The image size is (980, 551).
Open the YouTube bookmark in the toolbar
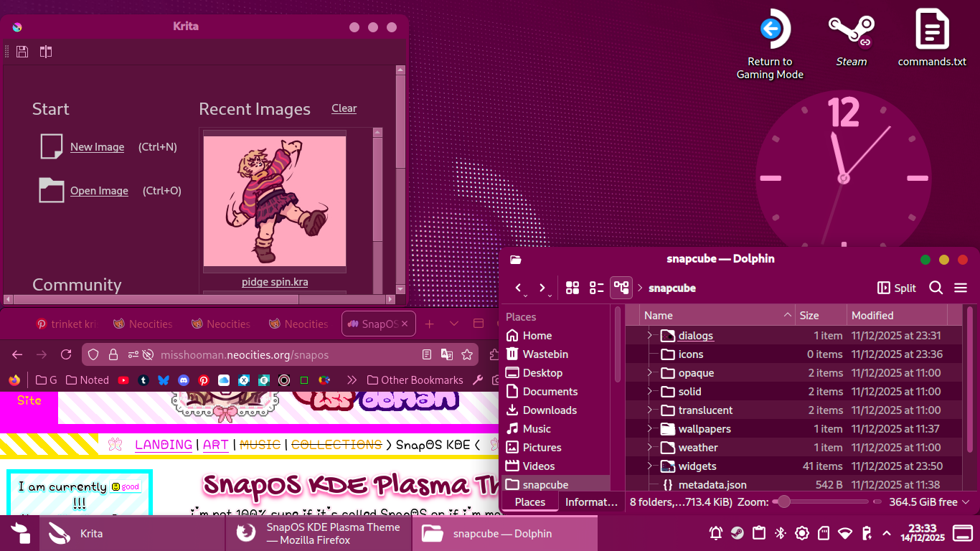[x=123, y=380]
